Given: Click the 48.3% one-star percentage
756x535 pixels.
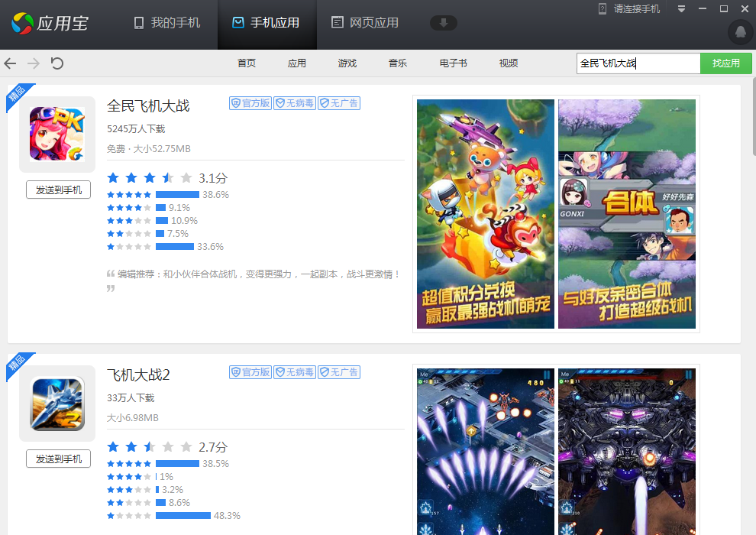Looking at the screenshot, I should [x=227, y=516].
